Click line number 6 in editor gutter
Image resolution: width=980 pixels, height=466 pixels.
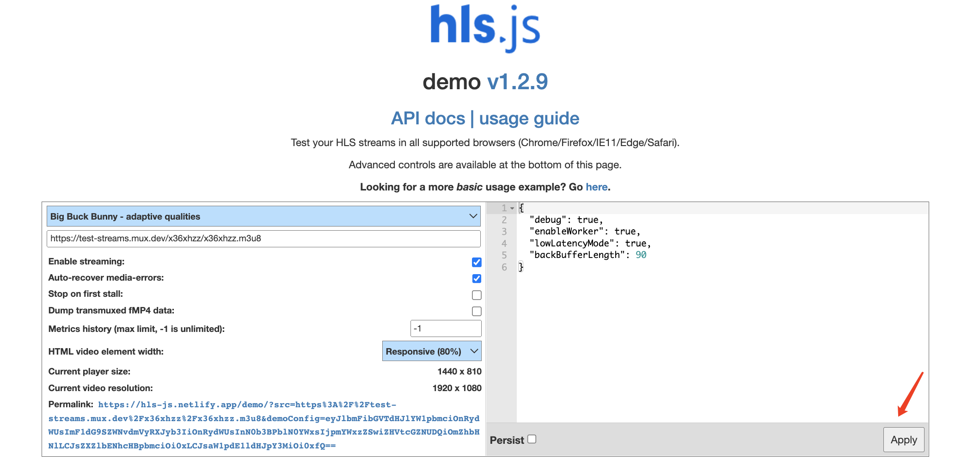(504, 267)
